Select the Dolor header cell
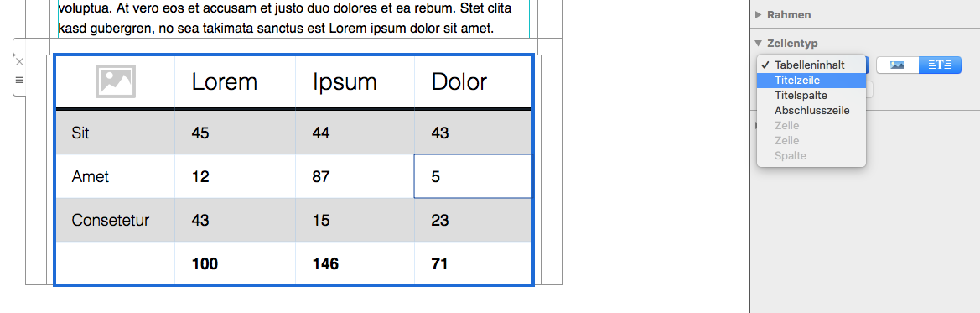This screenshot has width=980, height=313. tap(473, 82)
